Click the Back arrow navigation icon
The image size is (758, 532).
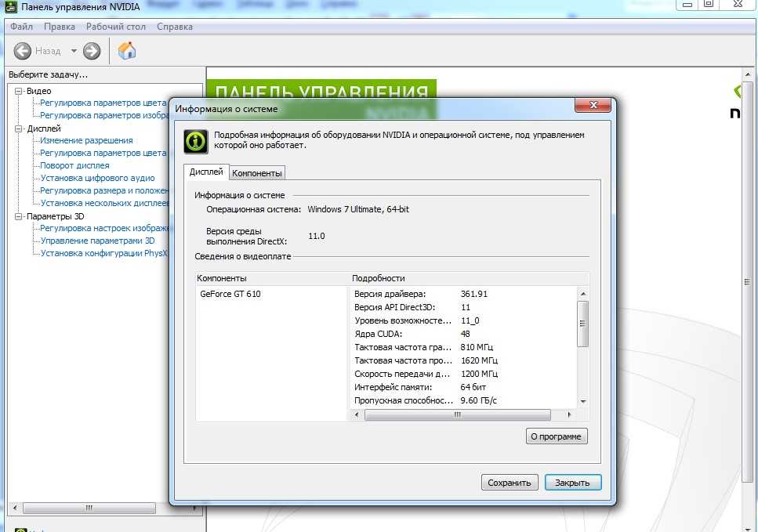23,52
